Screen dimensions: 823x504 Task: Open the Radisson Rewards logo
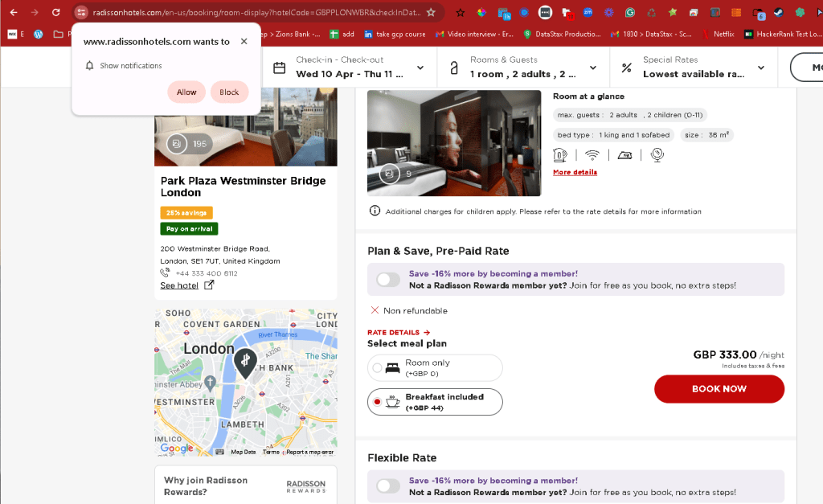click(306, 486)
